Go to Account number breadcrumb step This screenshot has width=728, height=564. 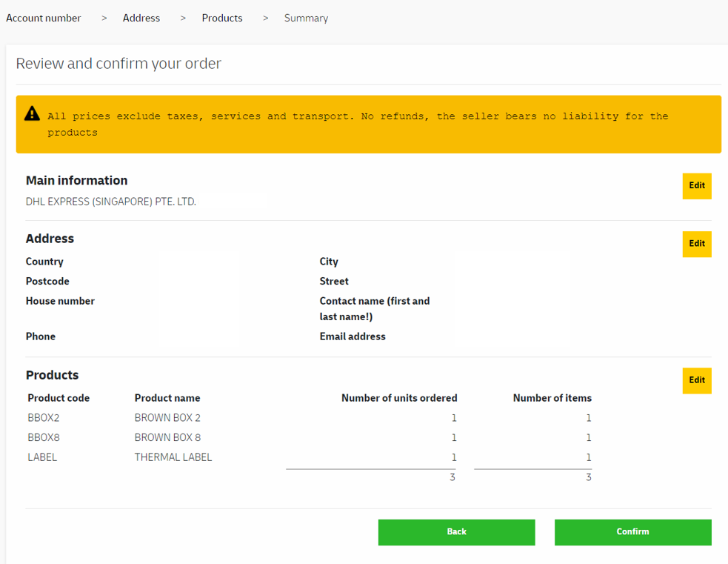pos(44,18)
